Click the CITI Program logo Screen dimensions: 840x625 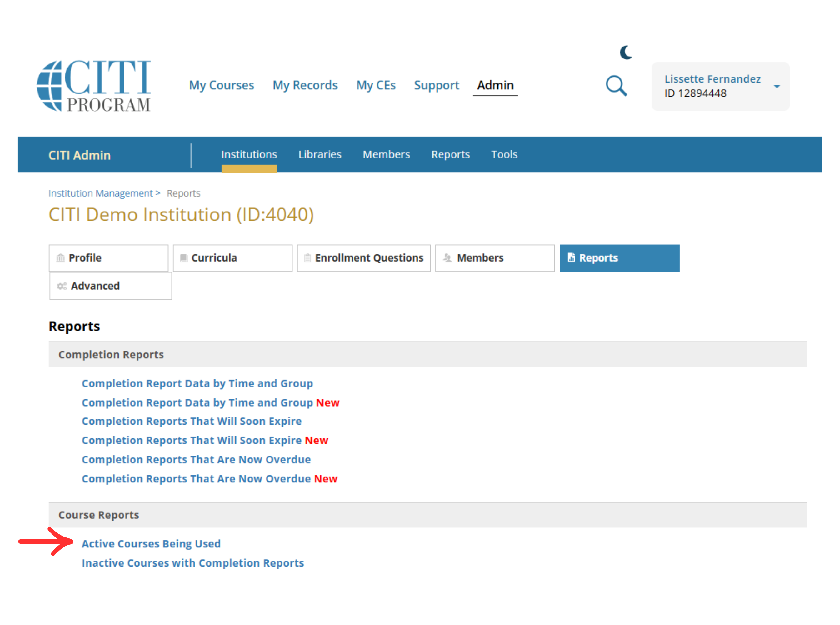[x=94, y=86]
